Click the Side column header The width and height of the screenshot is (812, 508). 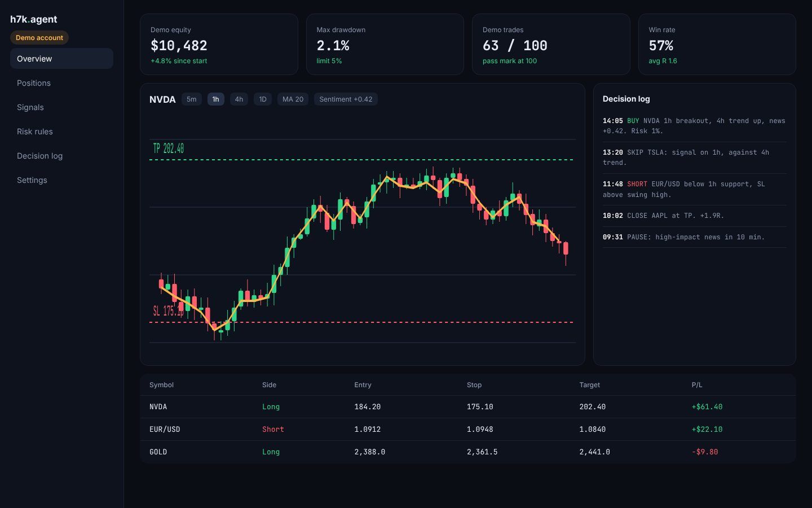269,385
